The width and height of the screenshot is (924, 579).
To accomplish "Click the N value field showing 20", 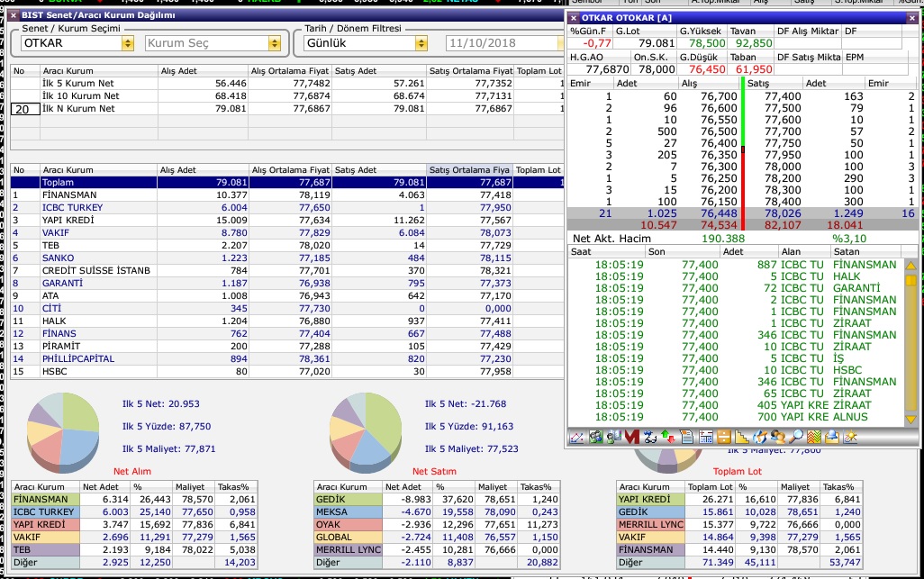I will (x=25, y=109).
